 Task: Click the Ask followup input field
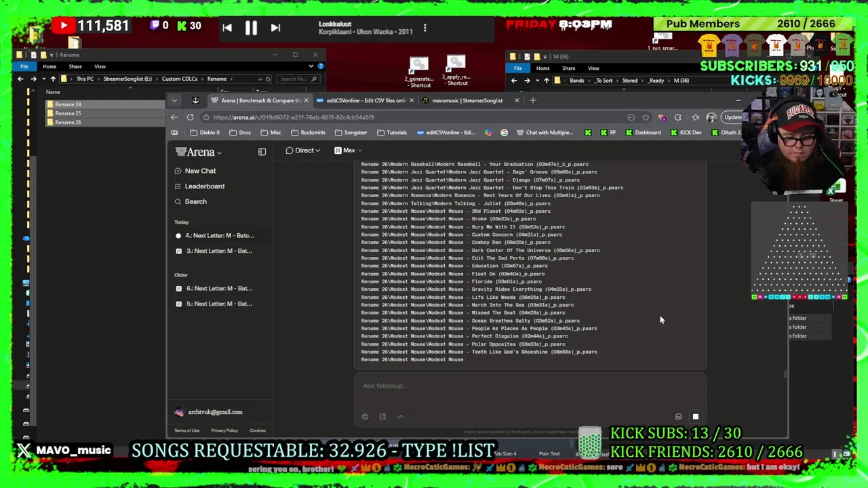(529, 386)
